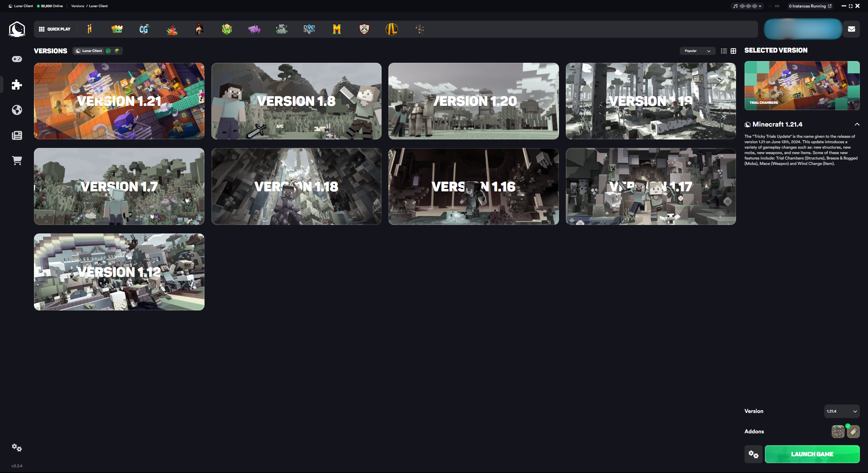This screenshot has height=473, width=868.
Task: Open the gamepad Home sidebar icon
Action: click(17, 59)
